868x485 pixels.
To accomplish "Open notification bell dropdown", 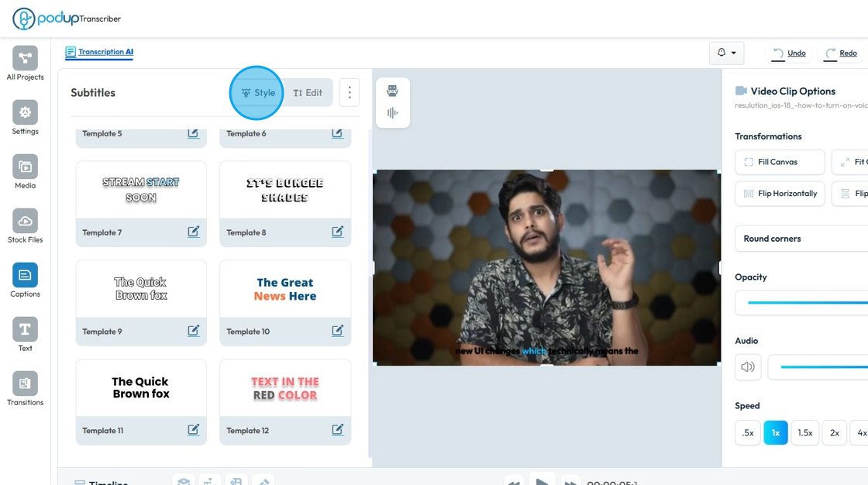I will [x=726, y=53].
